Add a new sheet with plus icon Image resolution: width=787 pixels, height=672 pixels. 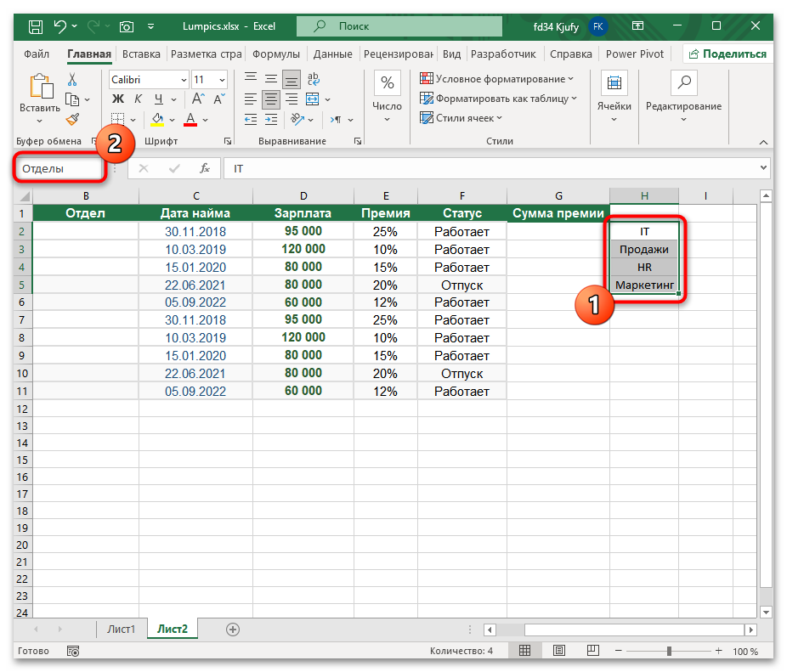tap(233, 630)
